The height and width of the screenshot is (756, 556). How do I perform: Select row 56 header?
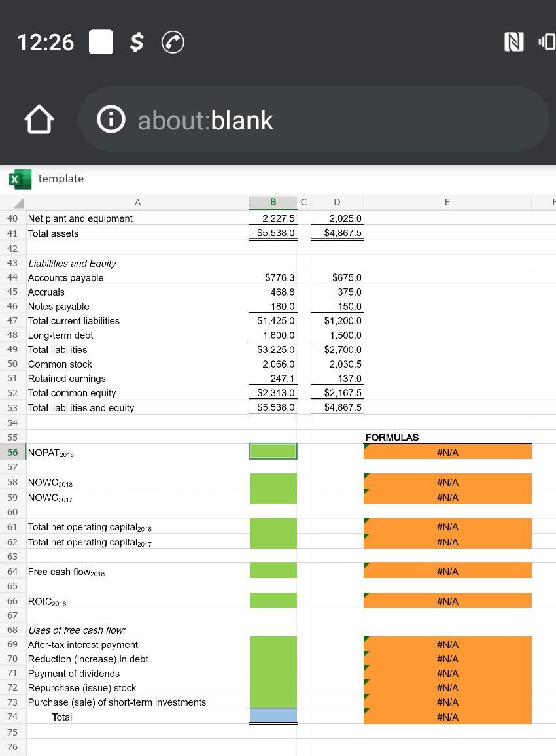point(12,452)
